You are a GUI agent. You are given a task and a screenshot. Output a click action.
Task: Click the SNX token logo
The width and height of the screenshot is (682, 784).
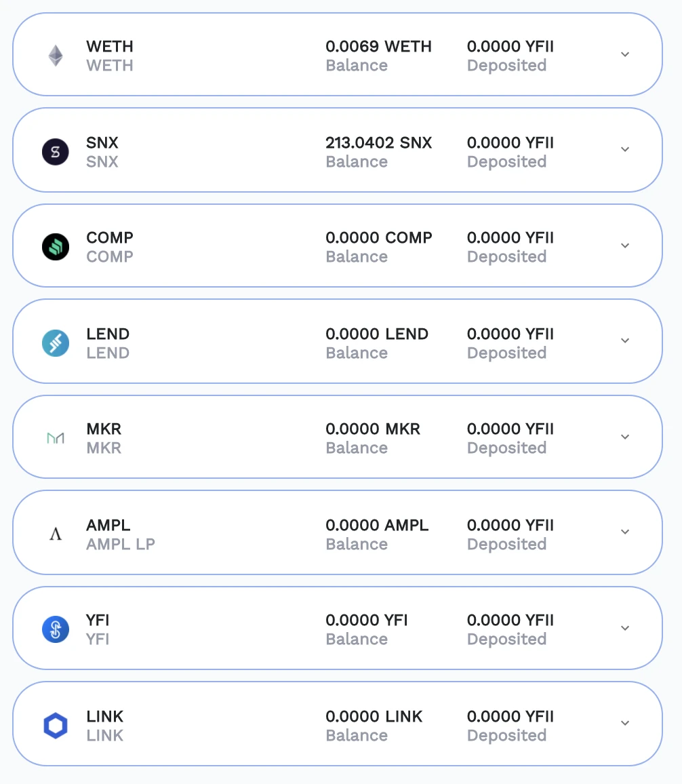tap(56, 151)
